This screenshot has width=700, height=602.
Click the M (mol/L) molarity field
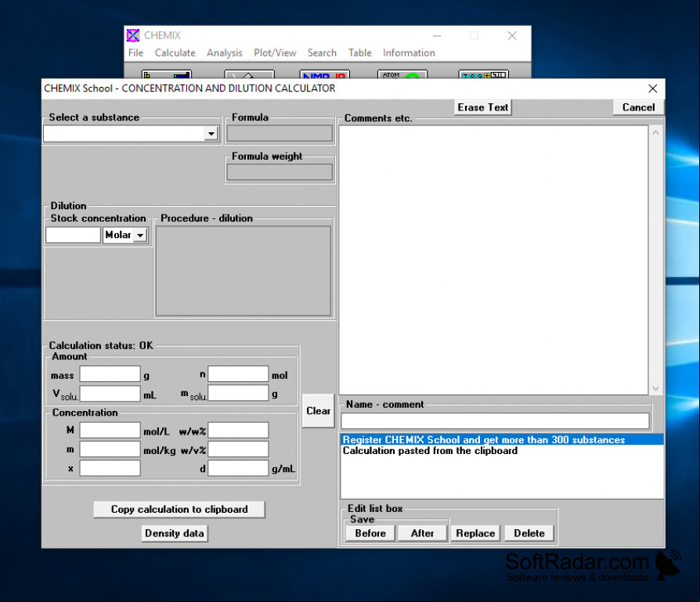coord(110,431)
